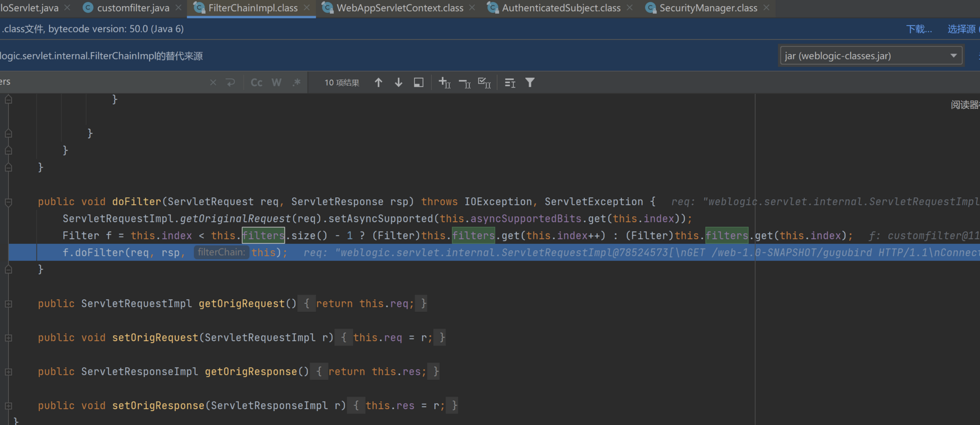The height and width of the screenshot is (425, 980).
Task: Unselect the current occurrence
Action: point(464,82)
